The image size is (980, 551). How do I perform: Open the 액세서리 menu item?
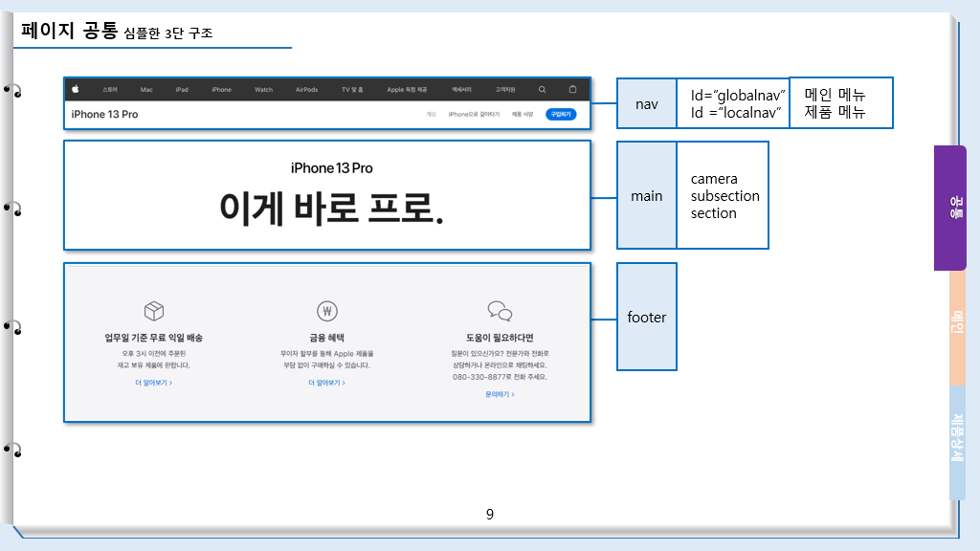462,90
